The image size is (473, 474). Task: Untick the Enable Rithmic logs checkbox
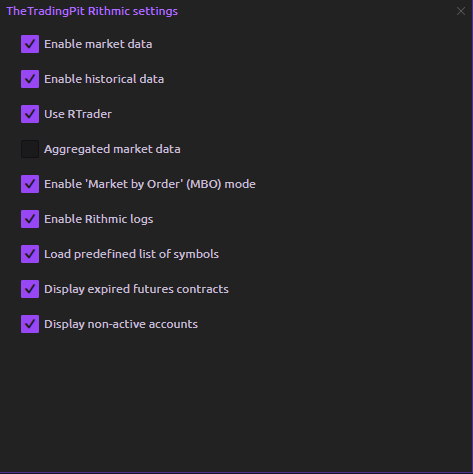coord(30,219)
